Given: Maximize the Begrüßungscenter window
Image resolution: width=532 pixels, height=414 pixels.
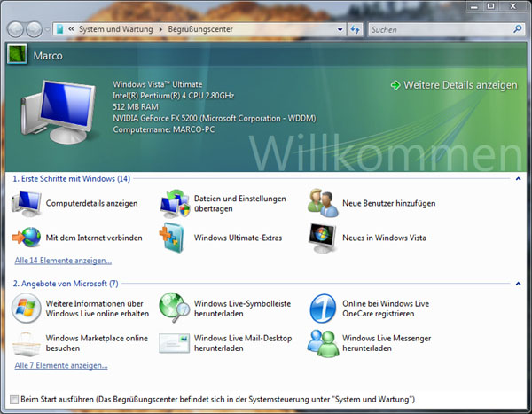Looking at the screenshot, I should click(x=490, y=6).
